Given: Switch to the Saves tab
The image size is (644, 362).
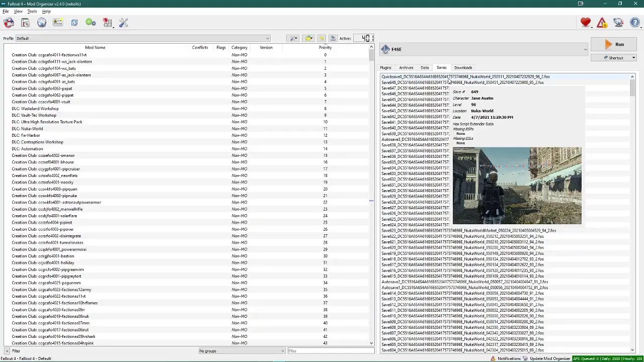Looking at the screenshot, I should [441, 67].
